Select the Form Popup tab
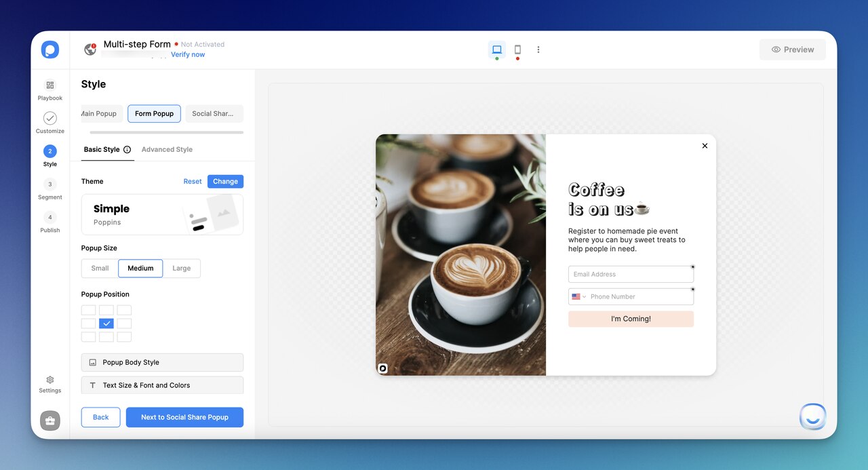The image size is (868, 470). [154, 114]
